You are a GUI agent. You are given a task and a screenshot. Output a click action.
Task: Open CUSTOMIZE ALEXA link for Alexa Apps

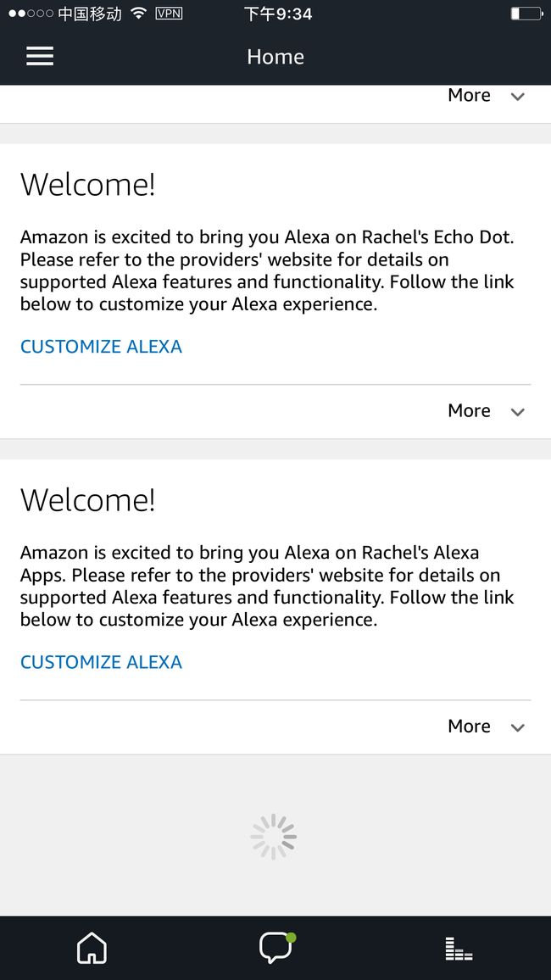(x=101, y=662)
